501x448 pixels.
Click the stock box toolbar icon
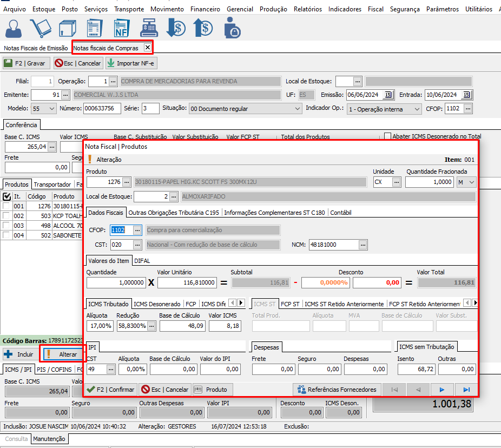tap(67, 28)
